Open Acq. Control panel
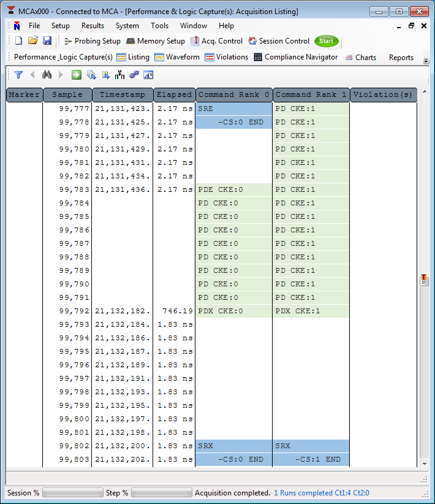Viewport: 435px width, 504px height. [x=216, y=41]
